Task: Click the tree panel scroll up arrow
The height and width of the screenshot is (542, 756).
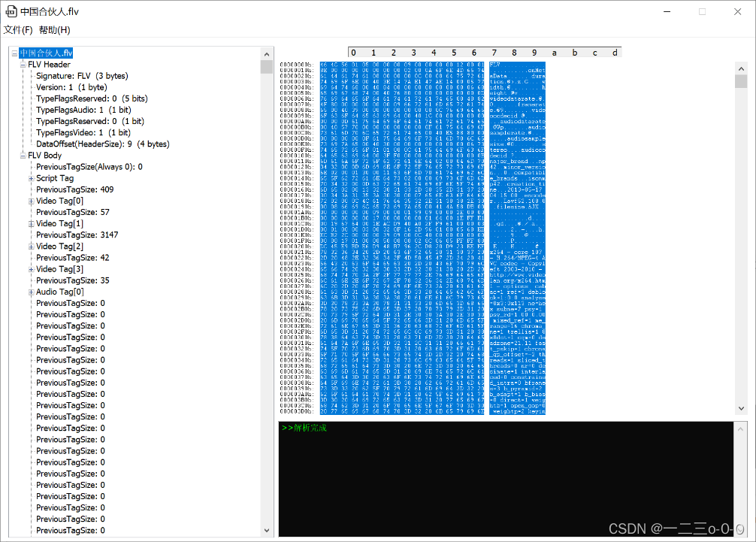Action: point(267,53)
